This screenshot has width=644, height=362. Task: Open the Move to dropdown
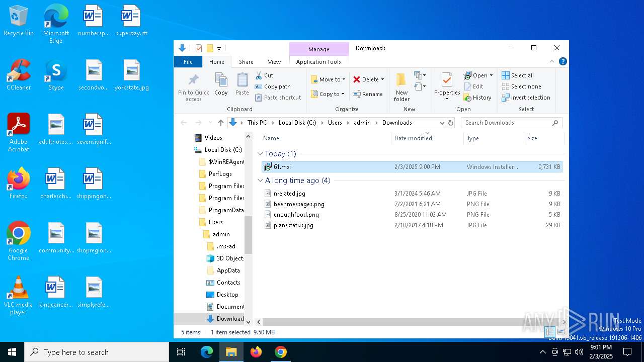(x=328, y=79)
